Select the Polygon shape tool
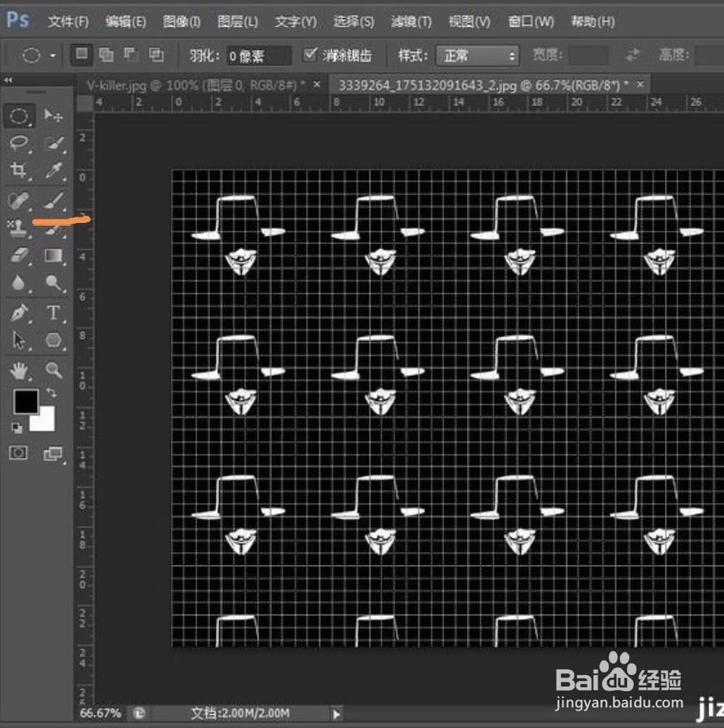Screen dimensions: 724x728 (54, 340)
